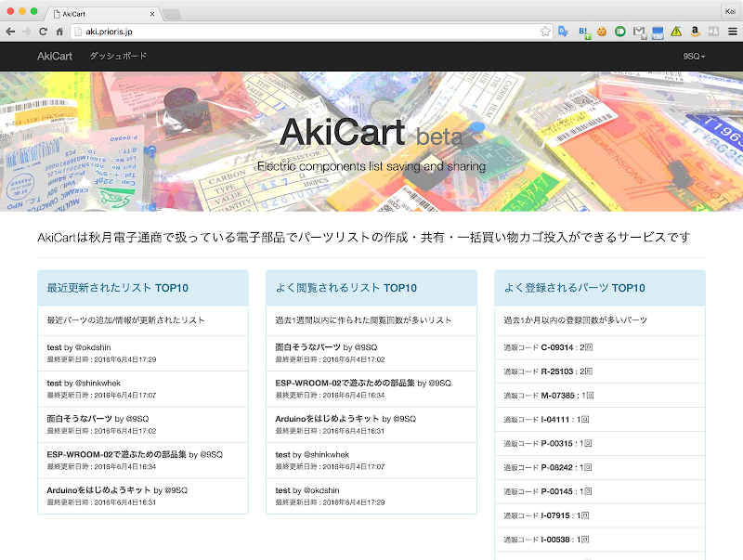This screenshot has height=560, width=743.
Task: Click the 最近パーツの追加/情報が更新されたリスト description
Action: point(125,320)
